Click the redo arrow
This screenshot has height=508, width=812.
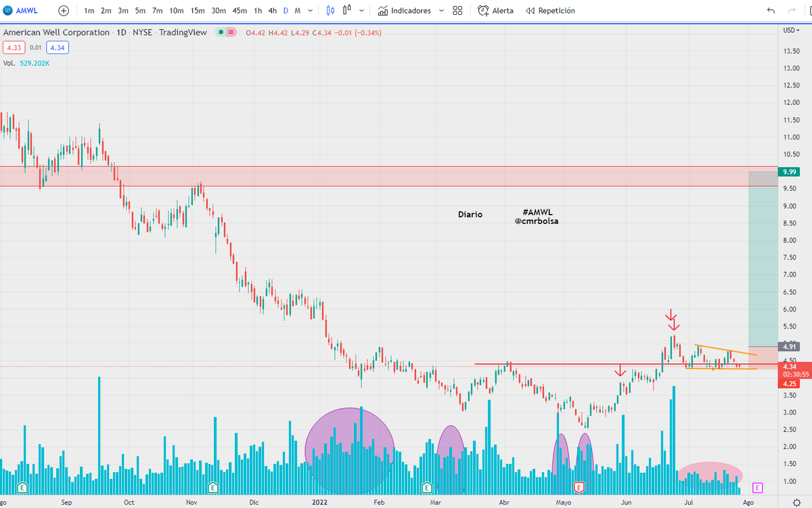click(x=792, y=11)
